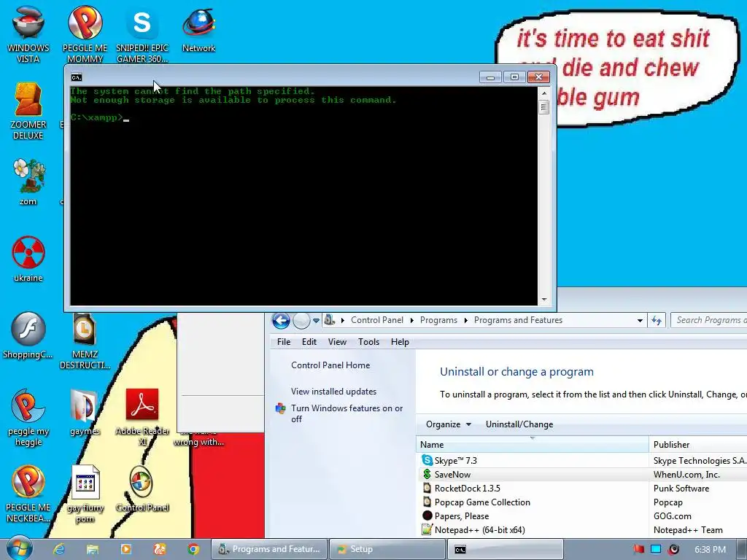The height and width of the screenshot is (560, 747).
Task: Open the Help menu
Action: 400,342
